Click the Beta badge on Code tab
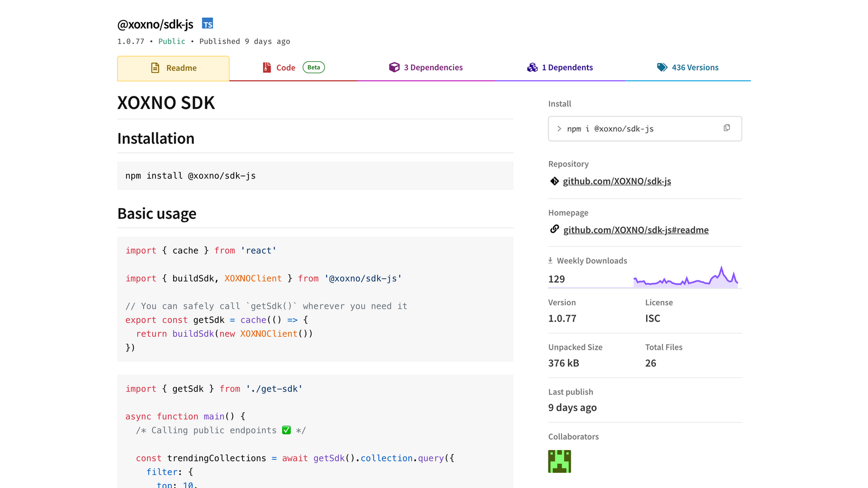 coord(314,67)
